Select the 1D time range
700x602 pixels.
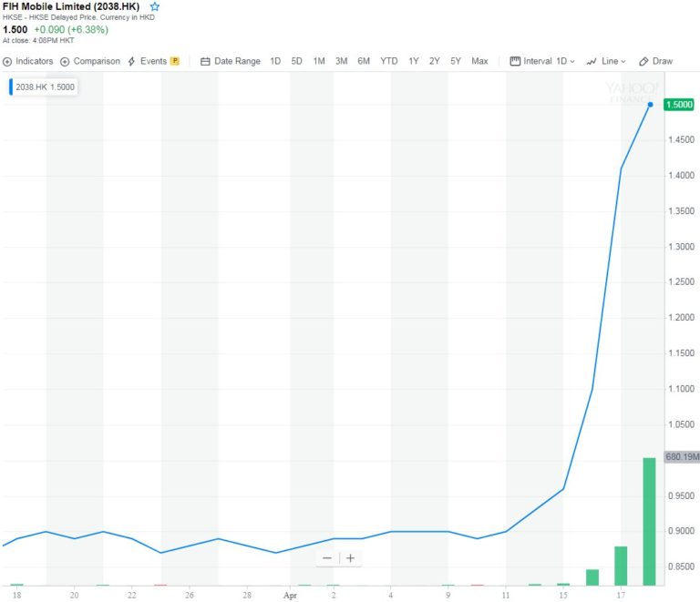click(x=275, y=61)
